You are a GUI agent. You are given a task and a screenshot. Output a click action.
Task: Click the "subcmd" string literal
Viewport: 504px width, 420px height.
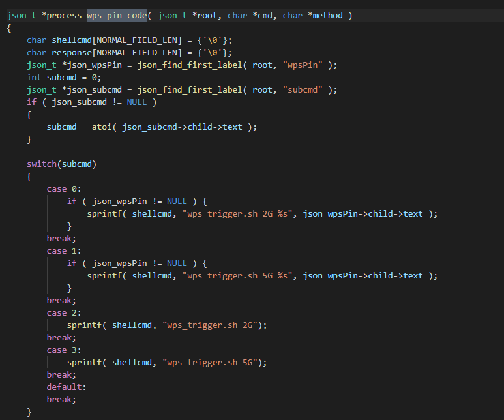pyautogui.click(x=303, y=90)
